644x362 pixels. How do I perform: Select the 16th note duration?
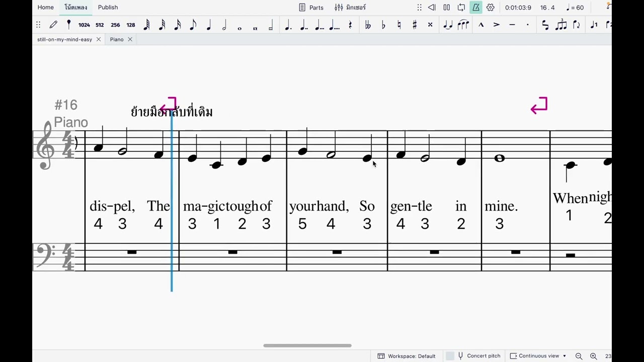pyautogui.click(x=178, y=25)
